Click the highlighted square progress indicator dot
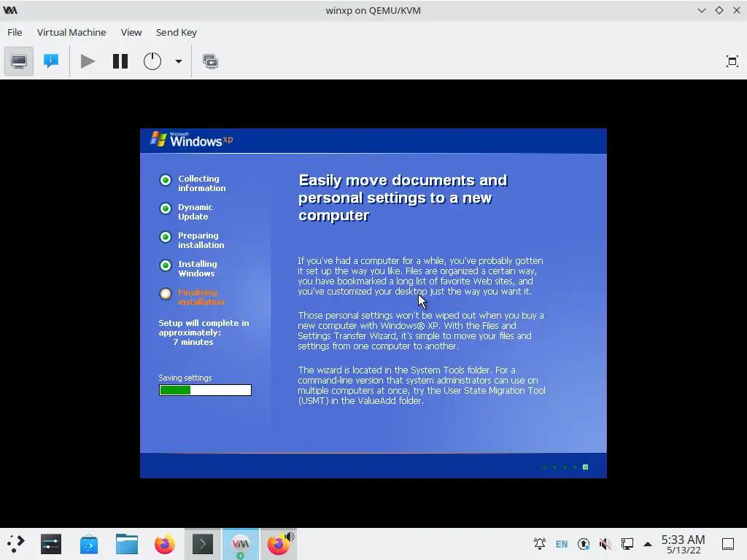The image size is (747, 560). pos(586,467)
